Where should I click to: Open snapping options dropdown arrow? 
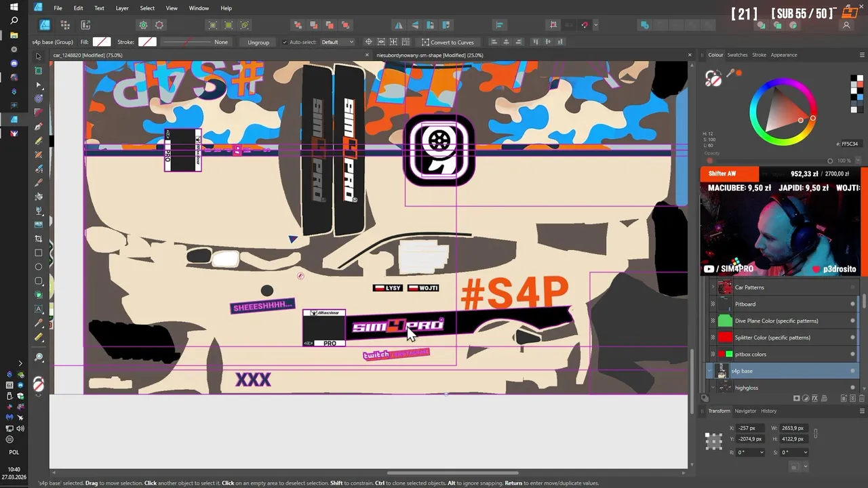(x=595, y=25)
